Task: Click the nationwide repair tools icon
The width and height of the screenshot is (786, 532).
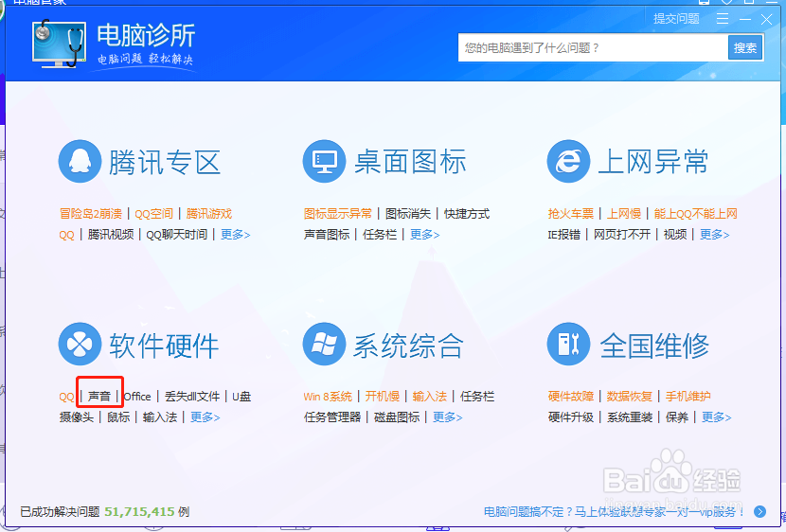Action: (x=568, y=344)
